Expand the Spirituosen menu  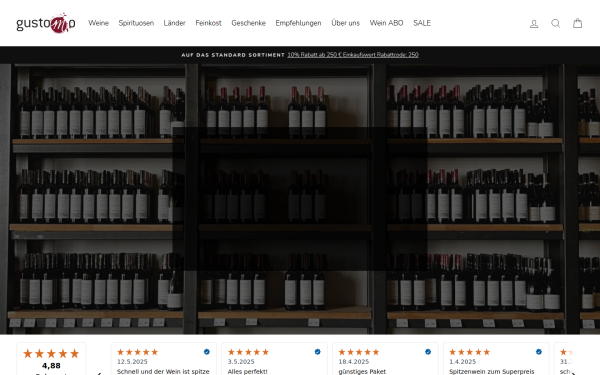click(136, 23)
